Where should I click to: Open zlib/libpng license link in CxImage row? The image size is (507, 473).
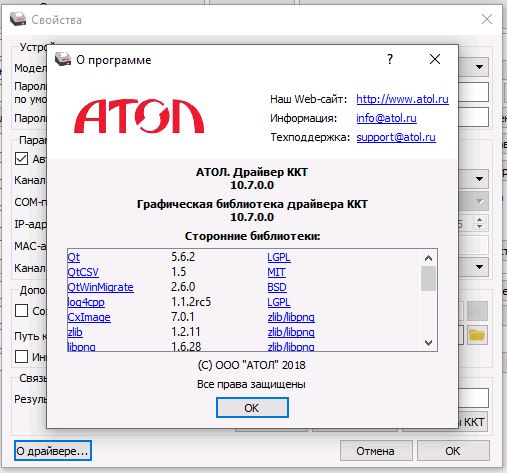pos(291,317)
